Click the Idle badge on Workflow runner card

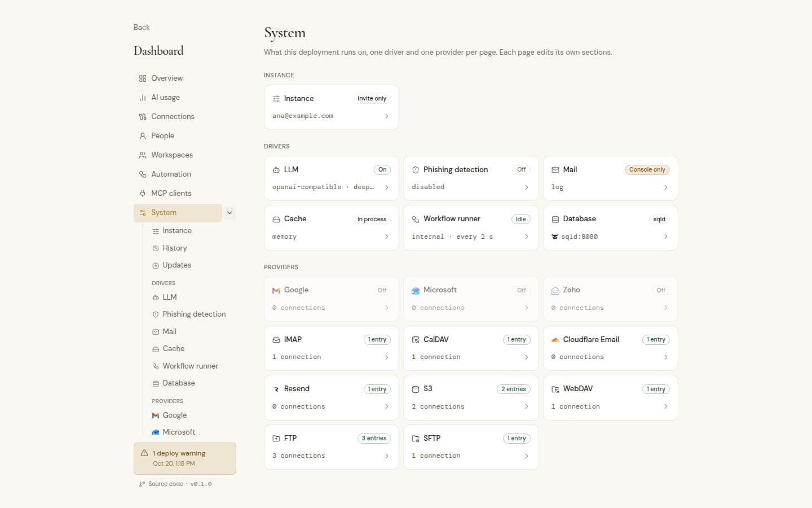click(x=520, y=219)
